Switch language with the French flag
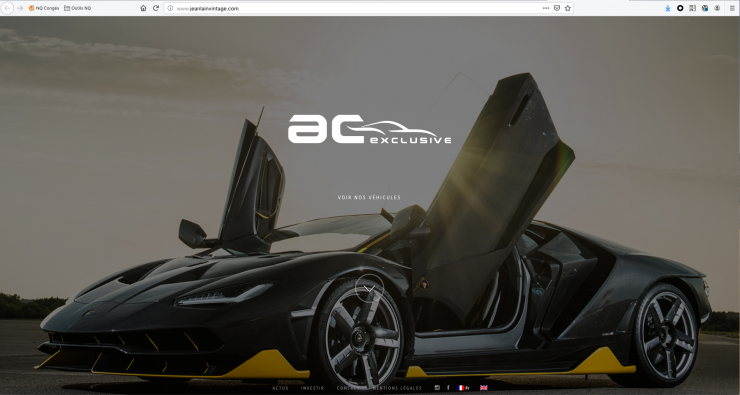This screenshot has width=740, height=395. (461, 388)
